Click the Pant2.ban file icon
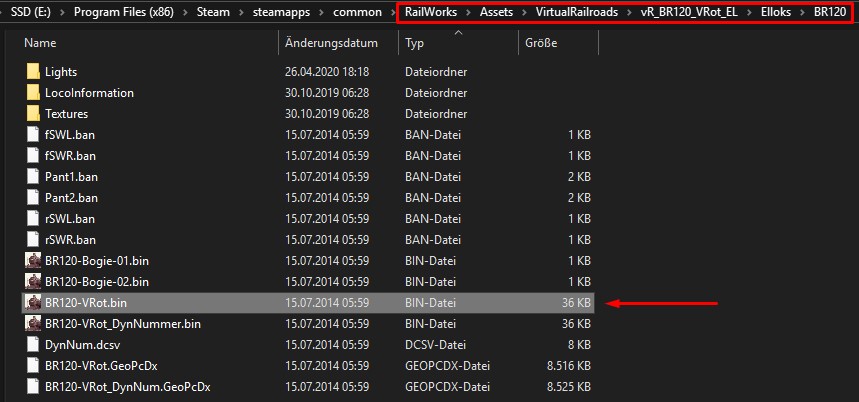This screenshot has height=402, width=859. [33, 198]
